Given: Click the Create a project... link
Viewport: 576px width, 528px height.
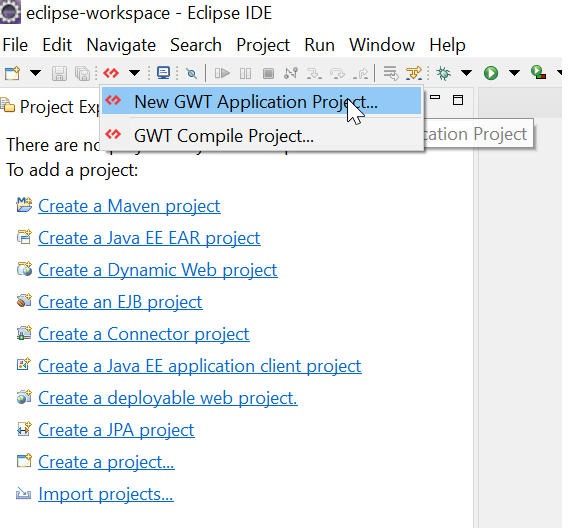Looking at the screenshot, I should 106,462.
